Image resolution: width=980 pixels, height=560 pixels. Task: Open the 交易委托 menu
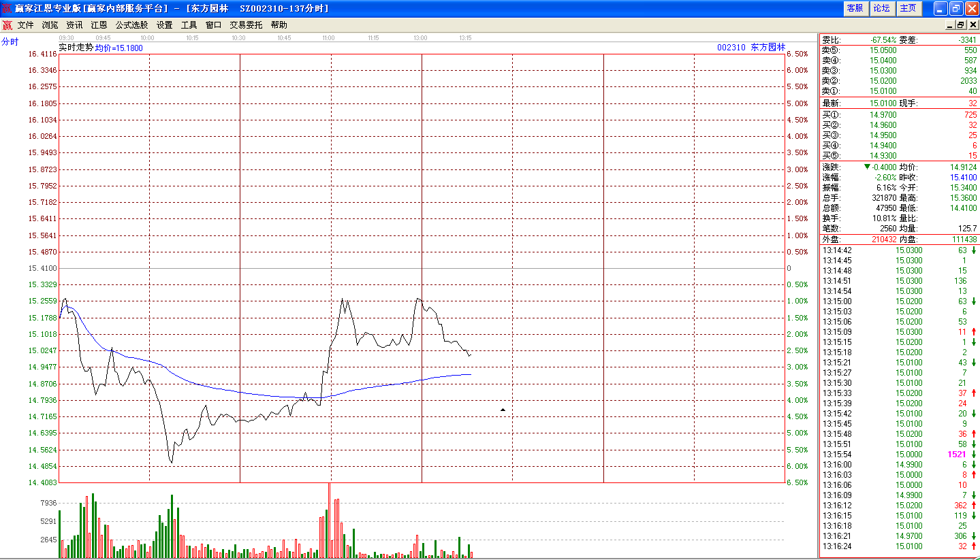point(246,25)
